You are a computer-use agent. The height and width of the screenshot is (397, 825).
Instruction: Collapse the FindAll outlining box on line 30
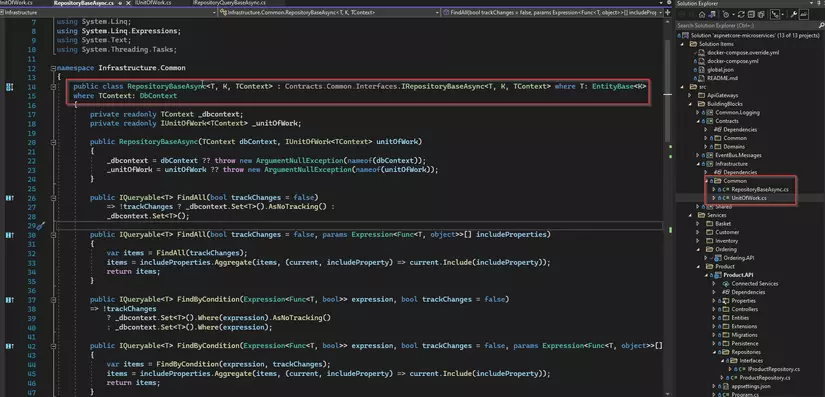point(53,235)
